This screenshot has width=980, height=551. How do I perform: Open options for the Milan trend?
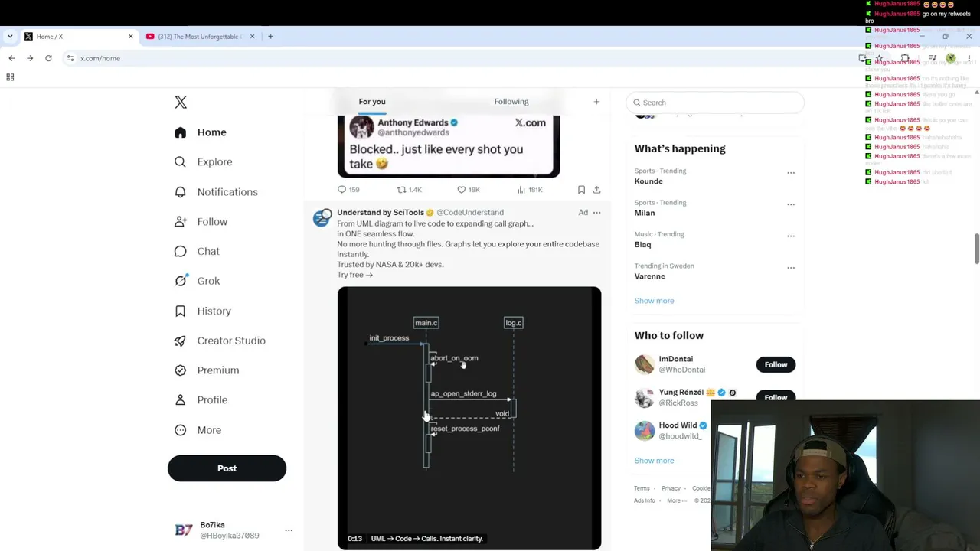(x=791, y=204)
